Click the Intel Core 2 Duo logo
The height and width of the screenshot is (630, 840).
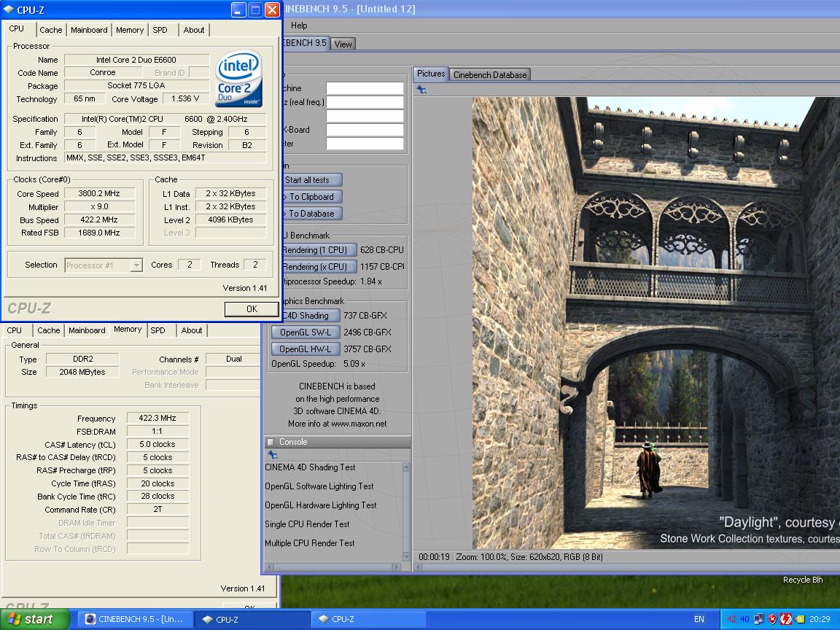point(239,79)
